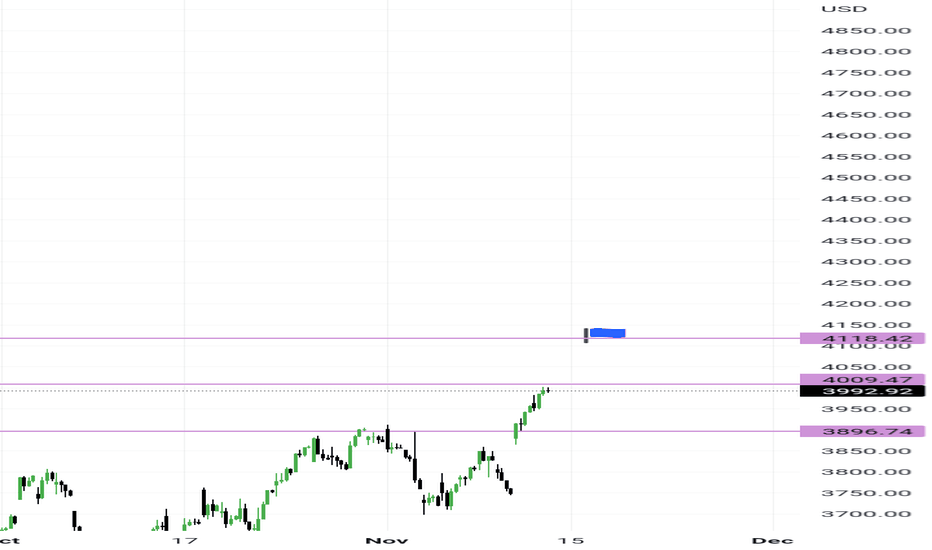Click the black 3992.92 current price label
The height and width of the screenshot is (550, 932).
point(862,391)
